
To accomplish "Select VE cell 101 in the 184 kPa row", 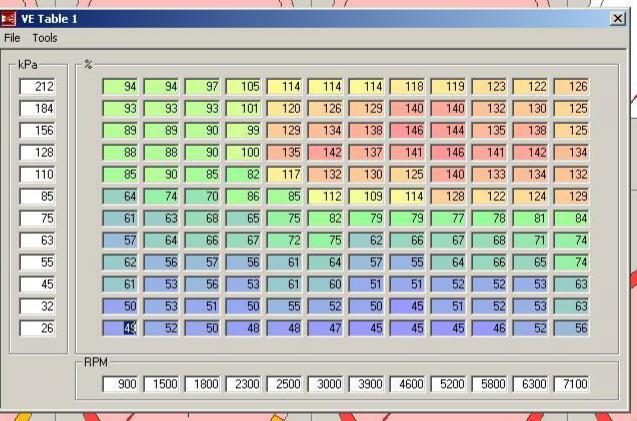I will point(243,109).
